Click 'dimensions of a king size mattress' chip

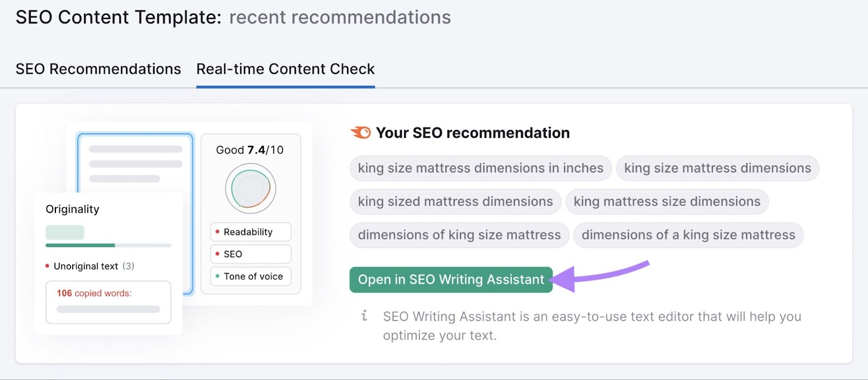point(688,235)
